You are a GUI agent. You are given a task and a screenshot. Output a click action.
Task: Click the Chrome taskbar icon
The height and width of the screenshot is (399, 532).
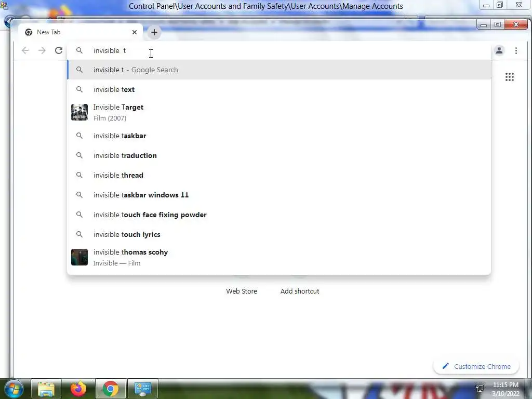[111, 389]
